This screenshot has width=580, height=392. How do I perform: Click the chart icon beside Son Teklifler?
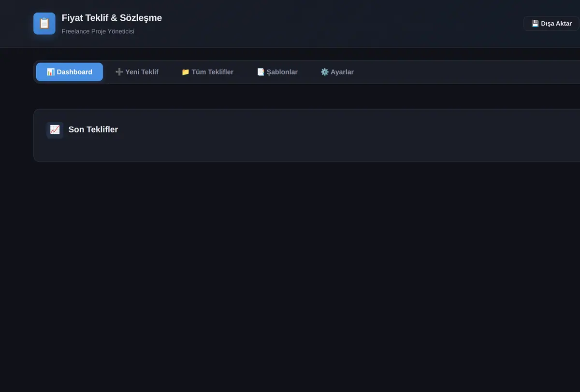click(x=55, y=130)
